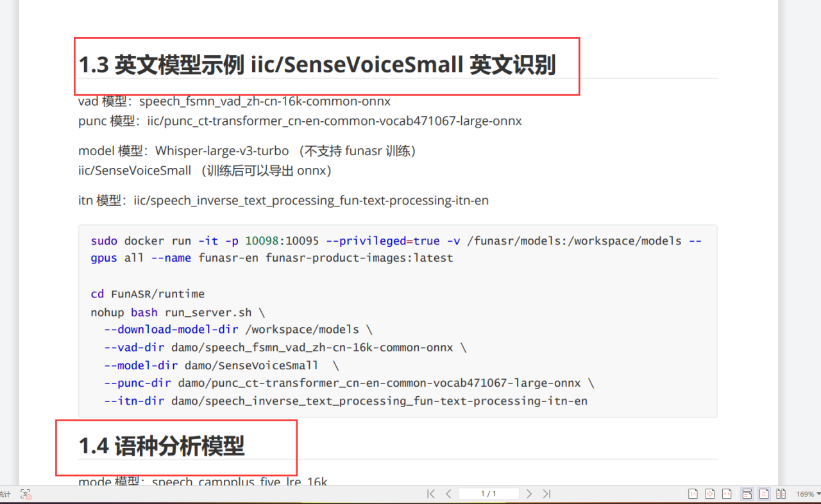Screen dimensions: 821x504
Task: Click fit page view icon
Action: click(x=710, y=494)
